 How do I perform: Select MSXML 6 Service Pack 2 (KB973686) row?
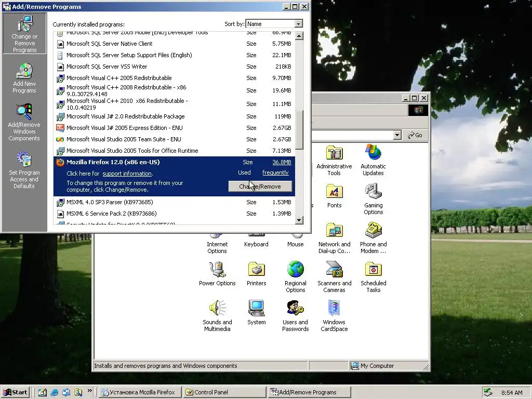pos(174,214)
